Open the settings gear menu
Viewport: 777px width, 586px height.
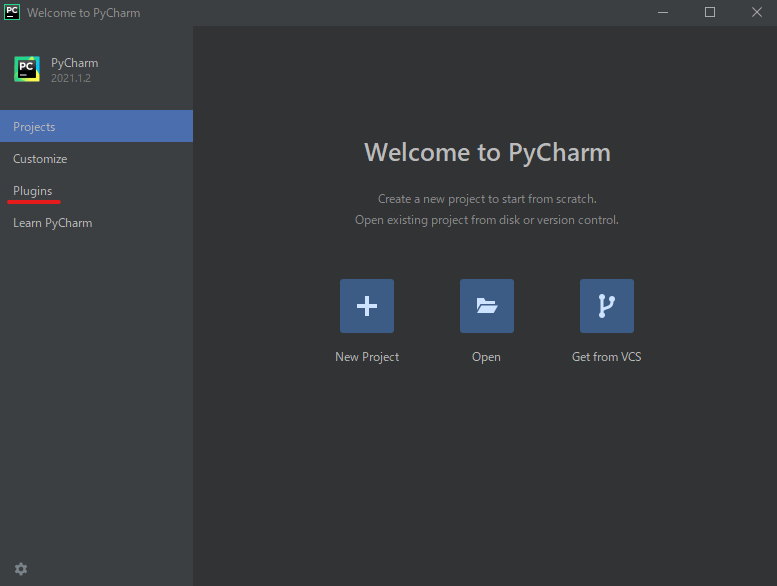pos(21,569)
